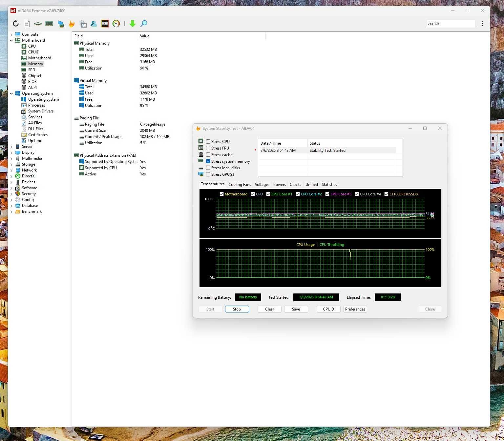504x441 pixels.
Task: Open Preferences checklist icon in toolbar
Action: tap(83, 24)
